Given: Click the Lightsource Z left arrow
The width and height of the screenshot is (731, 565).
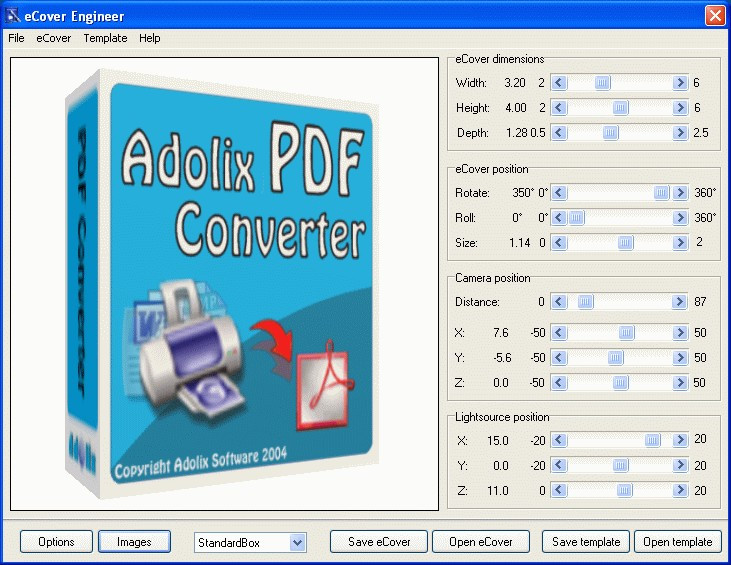Looking at the screenshot, I should click(559, 490).
